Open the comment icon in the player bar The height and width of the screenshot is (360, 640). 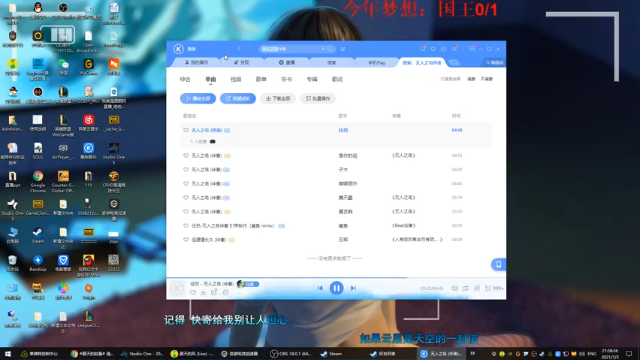point(225,292)
